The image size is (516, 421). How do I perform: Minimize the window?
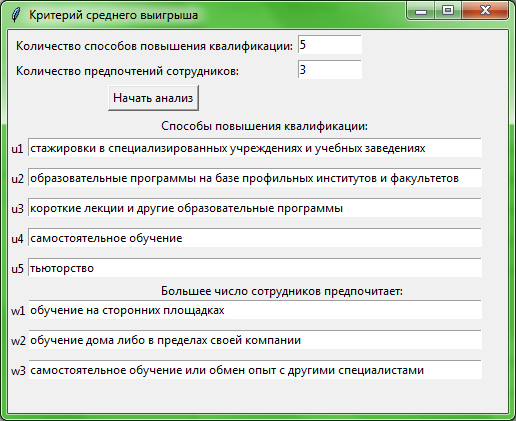421,11
